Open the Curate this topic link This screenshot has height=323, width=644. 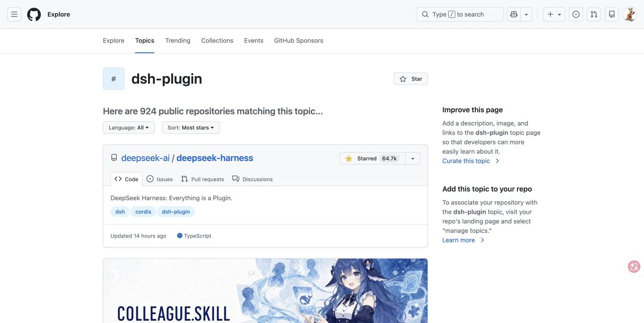(471, 161)
